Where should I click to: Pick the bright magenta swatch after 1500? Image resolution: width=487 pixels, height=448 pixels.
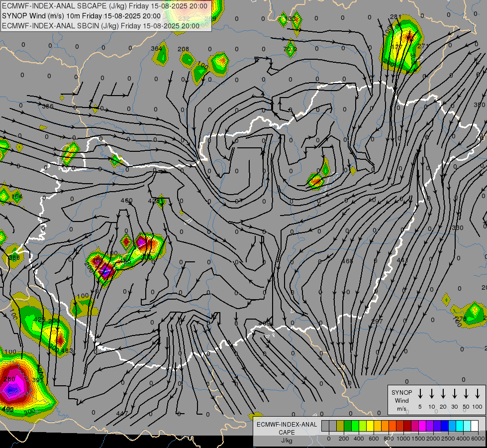coord(422,426)
